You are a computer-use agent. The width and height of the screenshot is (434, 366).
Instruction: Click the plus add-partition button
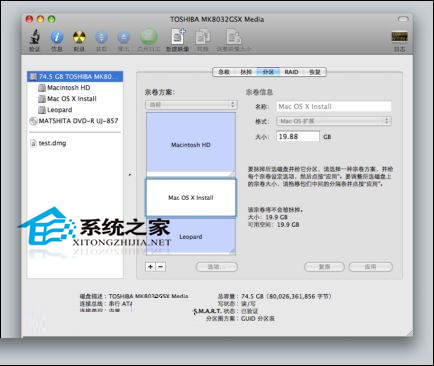151,267
